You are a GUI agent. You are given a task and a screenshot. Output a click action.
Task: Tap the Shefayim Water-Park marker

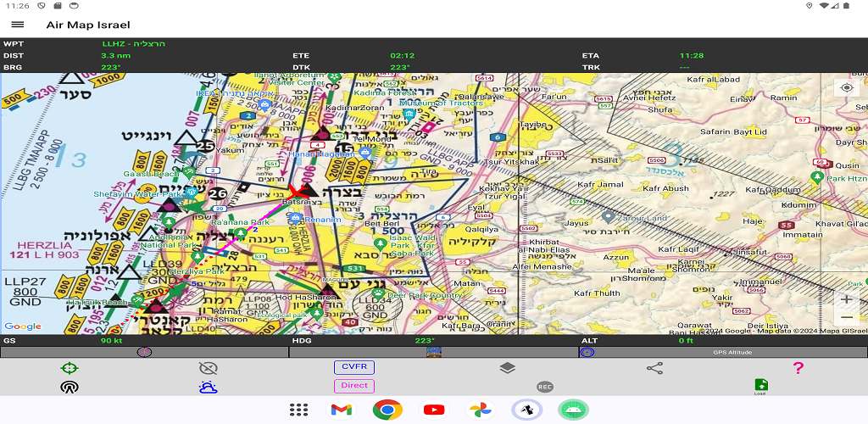point(191,192)
